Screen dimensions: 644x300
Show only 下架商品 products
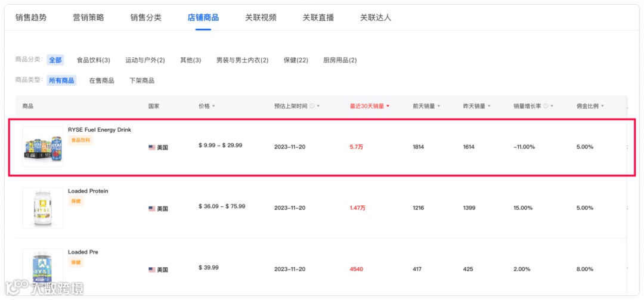pos(142,81)
